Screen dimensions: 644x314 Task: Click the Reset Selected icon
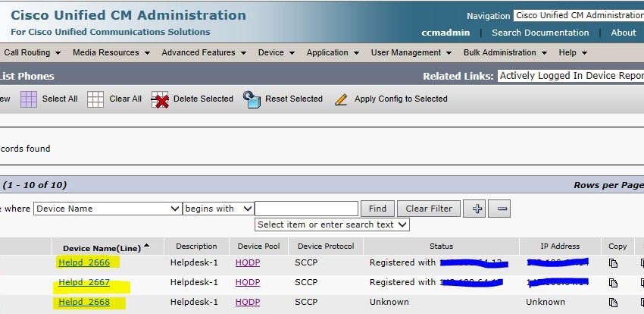click(252, 99)
